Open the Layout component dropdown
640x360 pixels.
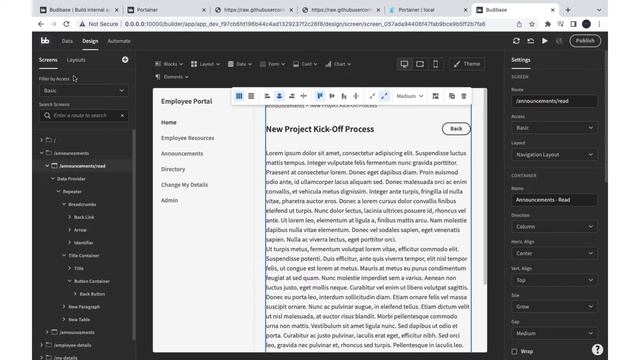205,64
